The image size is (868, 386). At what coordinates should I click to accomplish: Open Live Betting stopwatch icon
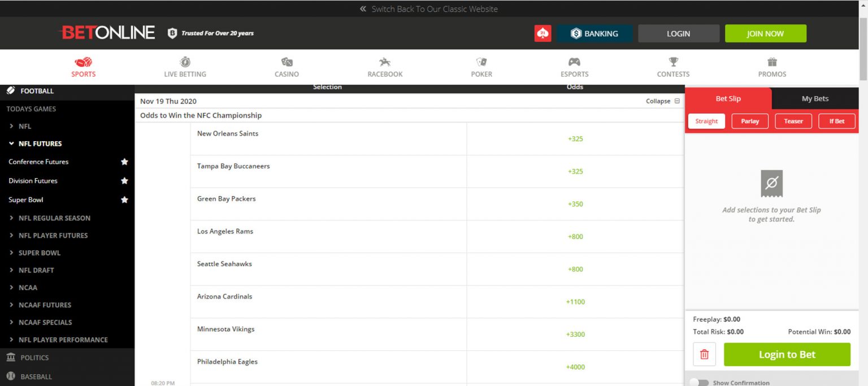(185, 62)
